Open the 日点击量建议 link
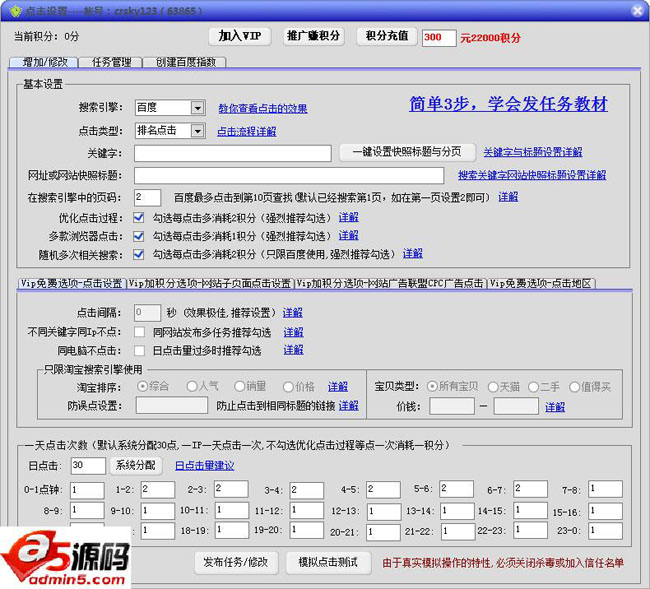Image resolution: width=650 pixels, height=589 pixels. coord(205,465)
